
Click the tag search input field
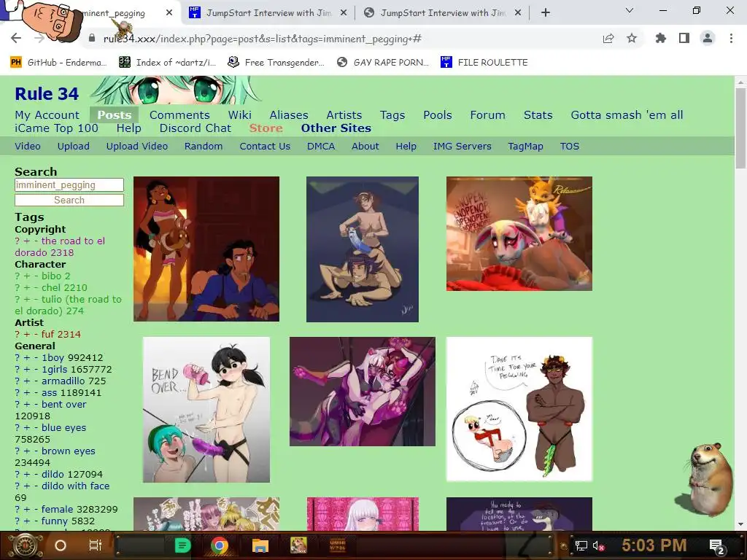(69, 184)
